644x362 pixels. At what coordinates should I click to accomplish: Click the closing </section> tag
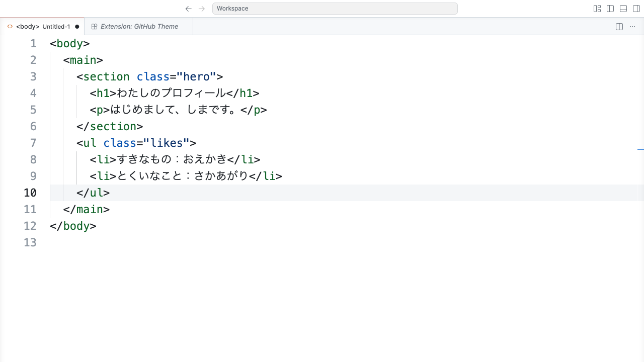pyautogui.click(x=110, y=127)
